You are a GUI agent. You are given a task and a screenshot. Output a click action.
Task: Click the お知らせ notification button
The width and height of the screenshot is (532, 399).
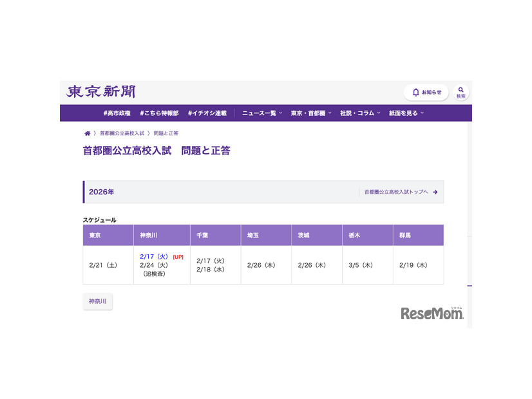pyautogui.click(x=426, y=93)
